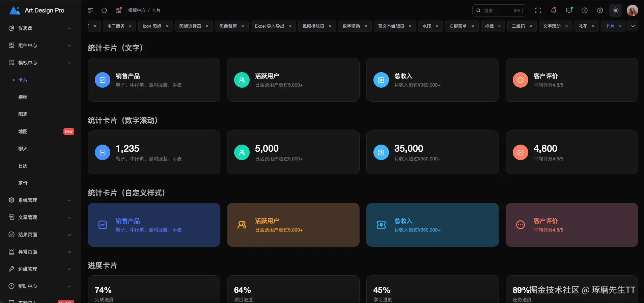
Task: Click the 模板中心 breadcrumb
Action: [x=137, y=10]
